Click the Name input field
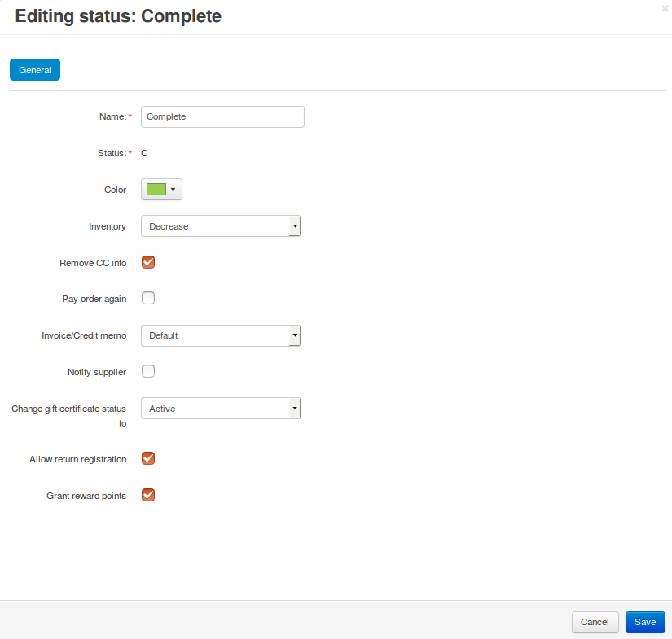The height and width of the screenshot is (639, 672). pos(222,116)
